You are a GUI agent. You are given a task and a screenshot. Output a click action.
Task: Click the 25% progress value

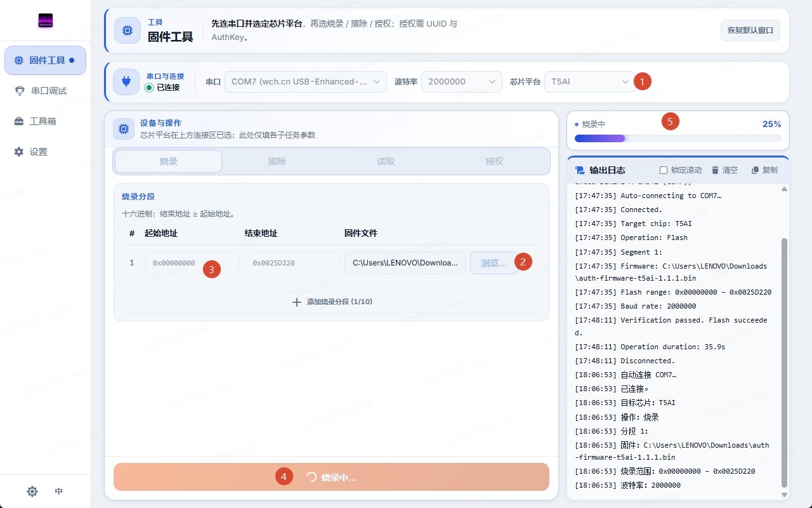click(x=771, y=124)
